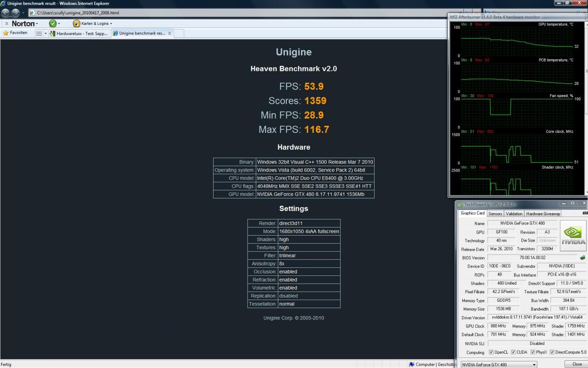Click the FPS value 53.9
Image resolution: width=588 pixels, height=368 pixels.
(314, 86)
